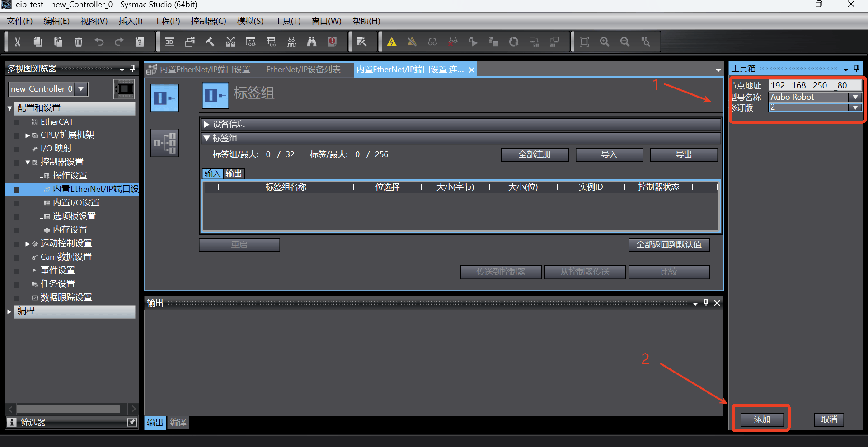Open the 3D view toolbar icon
The width and height of the screenshot is (868, 447).
169,42
